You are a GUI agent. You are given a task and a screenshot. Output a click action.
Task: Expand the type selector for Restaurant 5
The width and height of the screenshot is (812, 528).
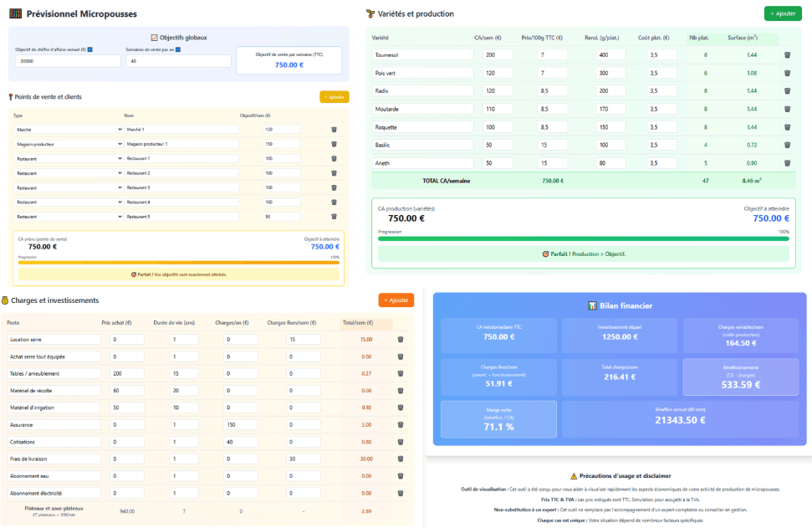click(69, 217)
